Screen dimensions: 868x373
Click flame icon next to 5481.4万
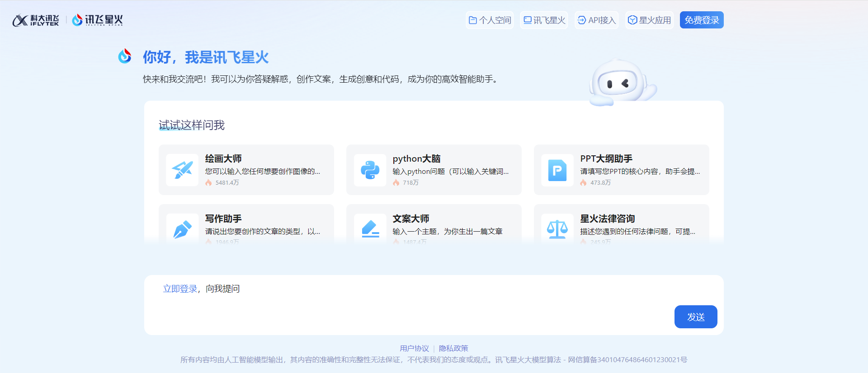[208, 182]
